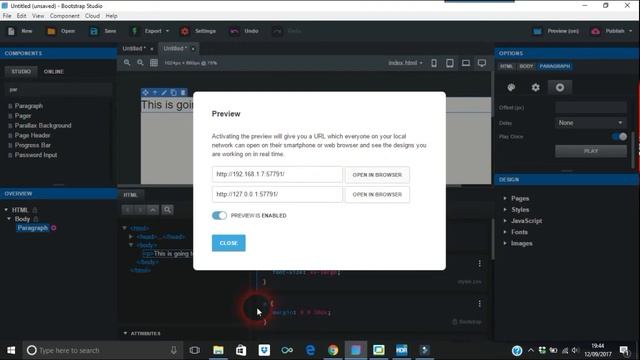
Task: Open the 127.0.0.1 URL in browser
Action: click(x=377, y=195)
